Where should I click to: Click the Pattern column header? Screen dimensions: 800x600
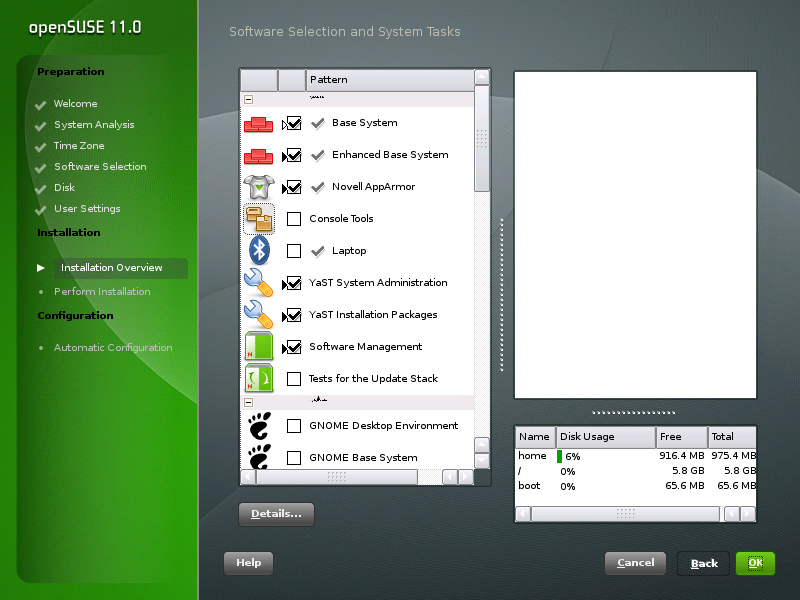tap(390, 80)
